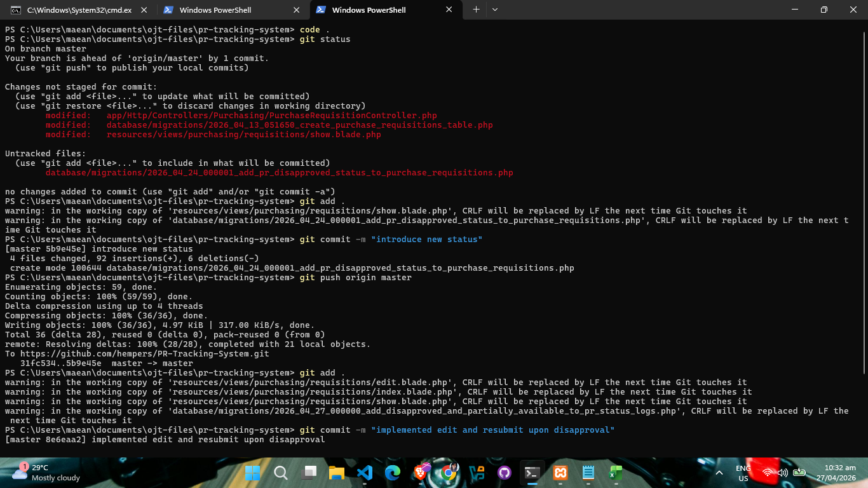This screenshot has height=488, width=868.
Task: Click the create_purchase_requisitions_table.php modified line
Action: pos(269,125)
